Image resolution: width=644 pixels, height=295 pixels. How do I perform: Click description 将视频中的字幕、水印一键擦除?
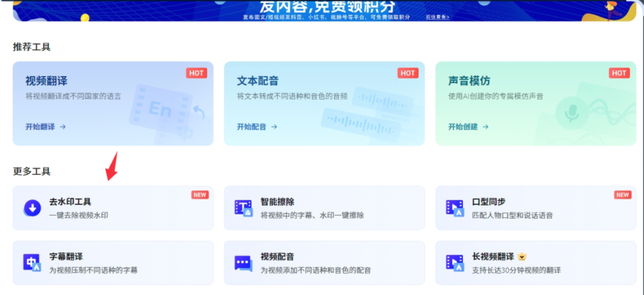pos(312,215)
